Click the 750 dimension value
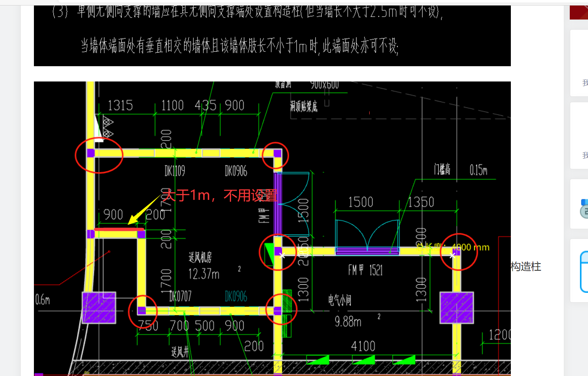Screen dimensions: 588x376 pos(148,326)
